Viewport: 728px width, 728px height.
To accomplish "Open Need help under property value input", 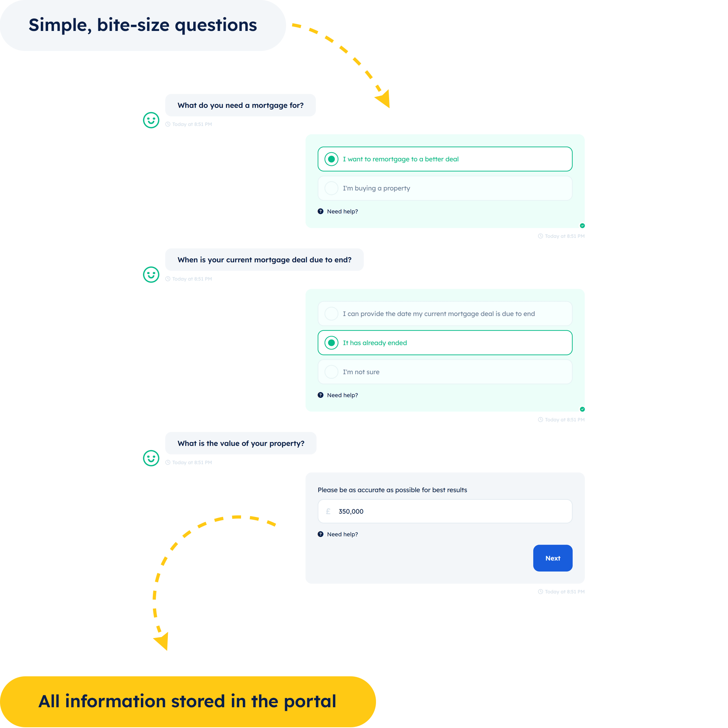I will click(342, 534).
